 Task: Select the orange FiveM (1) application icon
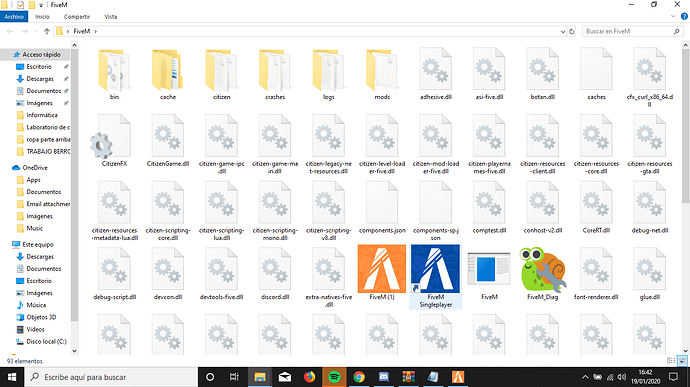[x=382, y=269]
